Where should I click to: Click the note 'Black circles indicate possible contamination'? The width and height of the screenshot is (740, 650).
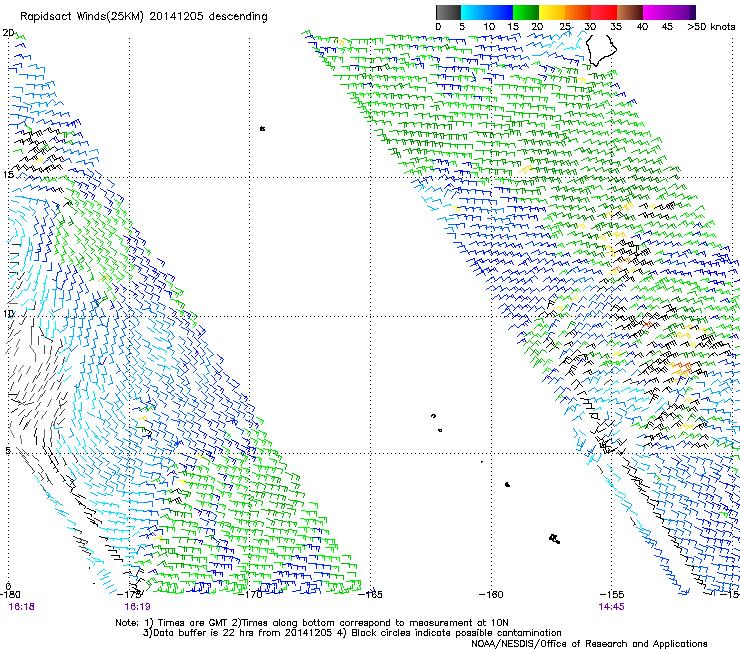pos(456,633)
